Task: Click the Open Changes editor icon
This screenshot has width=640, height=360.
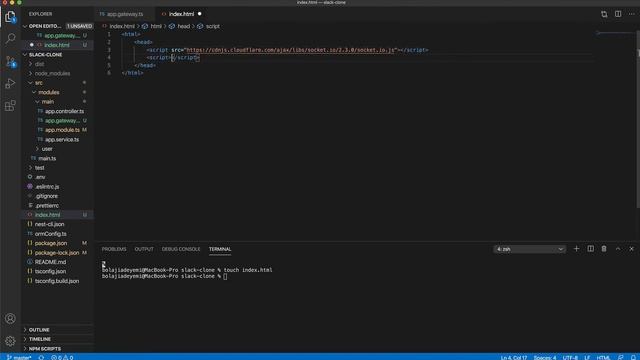Action: (x=604, y=14)
